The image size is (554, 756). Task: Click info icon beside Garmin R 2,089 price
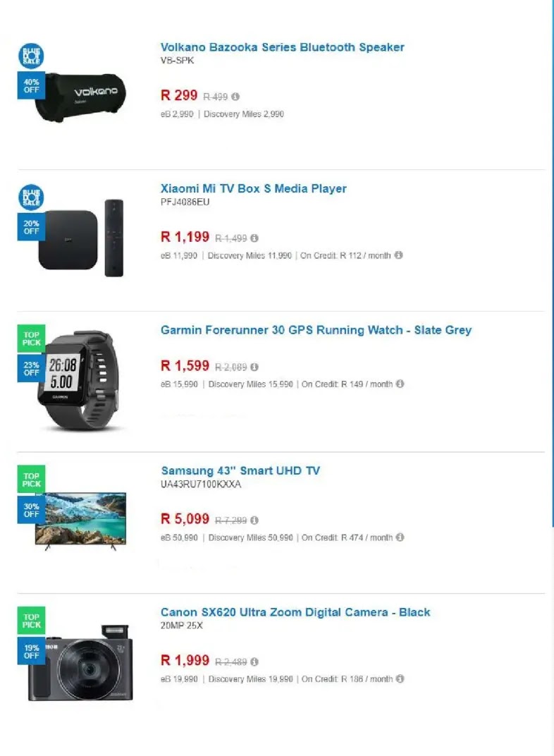[x=254, y=367]
